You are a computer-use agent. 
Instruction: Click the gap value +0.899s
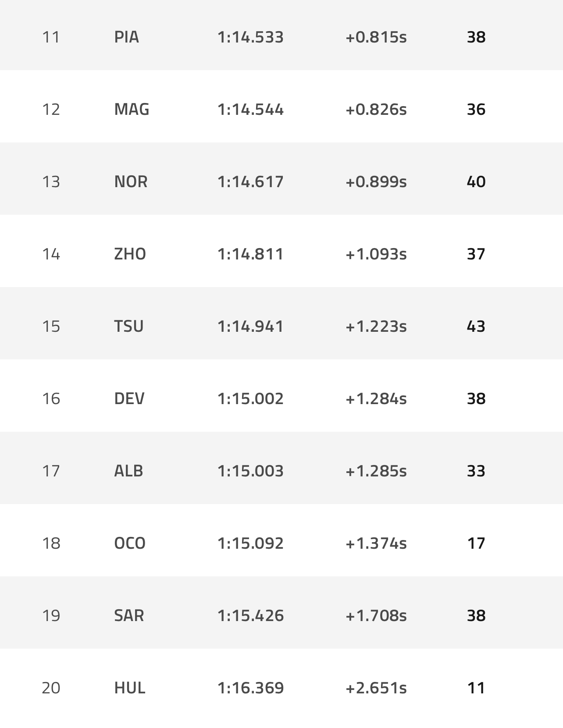pyautogui.click(x=376, y=181)
